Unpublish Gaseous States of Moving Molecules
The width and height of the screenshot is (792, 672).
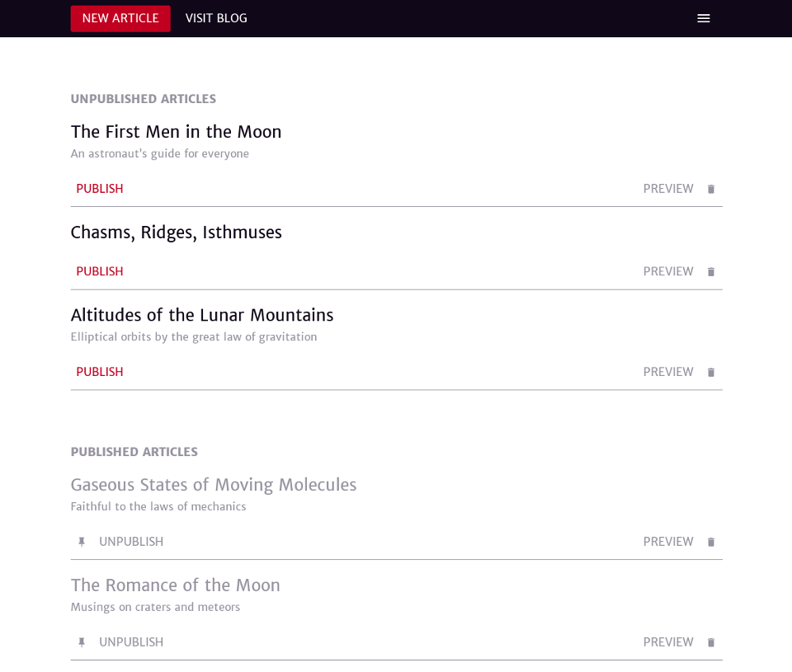click(x=131, y=542)
